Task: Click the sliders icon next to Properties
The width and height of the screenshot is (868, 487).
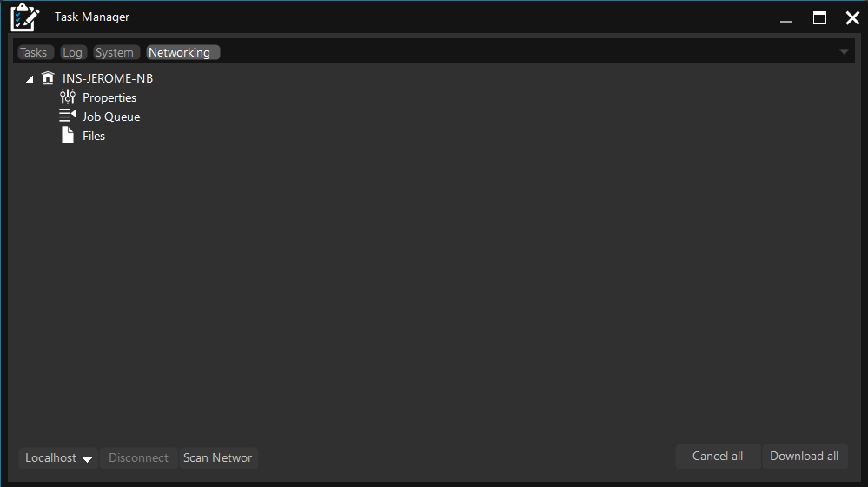Action: point(68,97)
